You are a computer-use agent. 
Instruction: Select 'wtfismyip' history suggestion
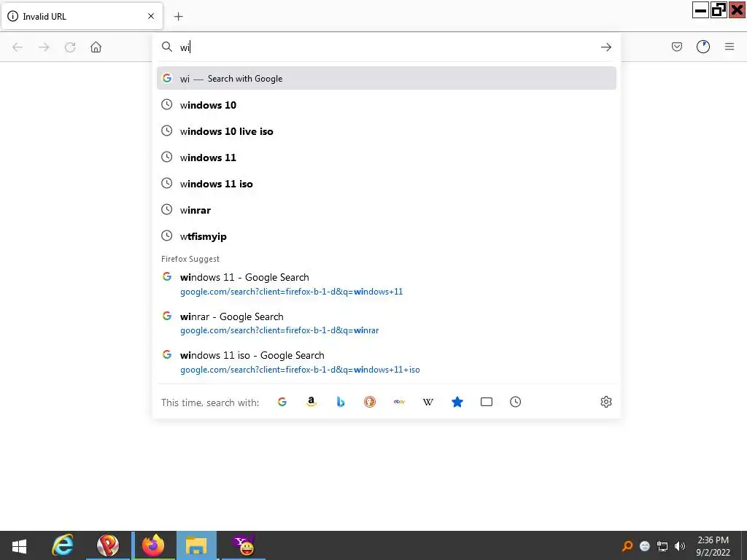pyautogui.click(x=387, y=236)
